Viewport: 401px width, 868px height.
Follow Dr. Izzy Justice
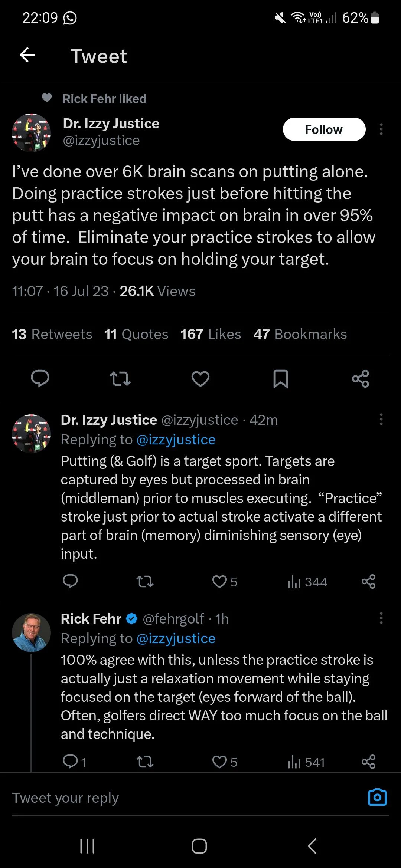[324, 129]
